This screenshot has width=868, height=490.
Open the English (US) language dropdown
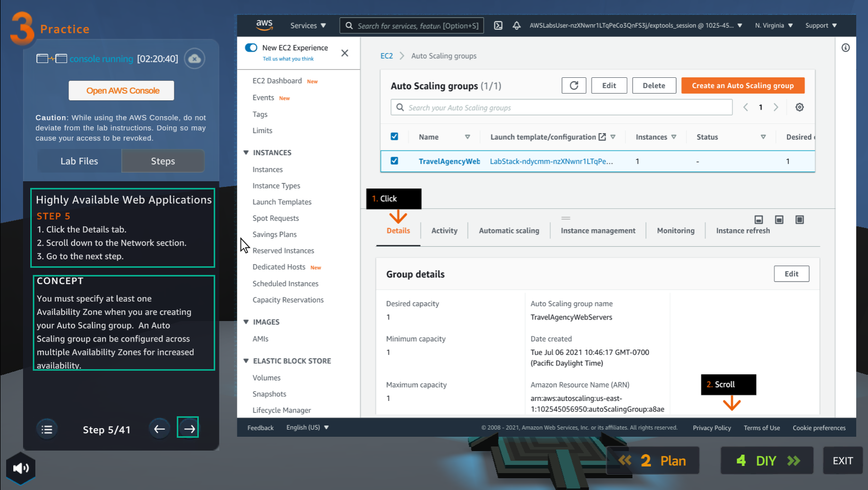coord(307,428)
